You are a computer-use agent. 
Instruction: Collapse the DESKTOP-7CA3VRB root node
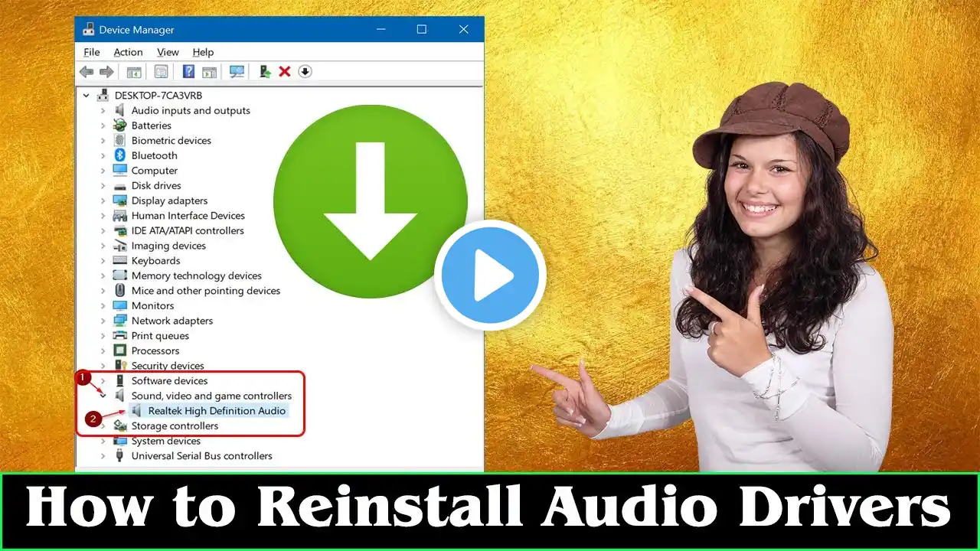(x=87, y=96)
